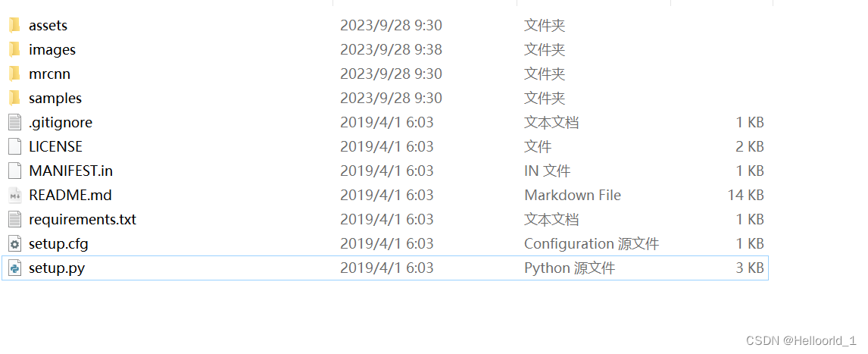Click the samples folder icon
The height and width of the screenshot is (354, 868).
[14, 99]
